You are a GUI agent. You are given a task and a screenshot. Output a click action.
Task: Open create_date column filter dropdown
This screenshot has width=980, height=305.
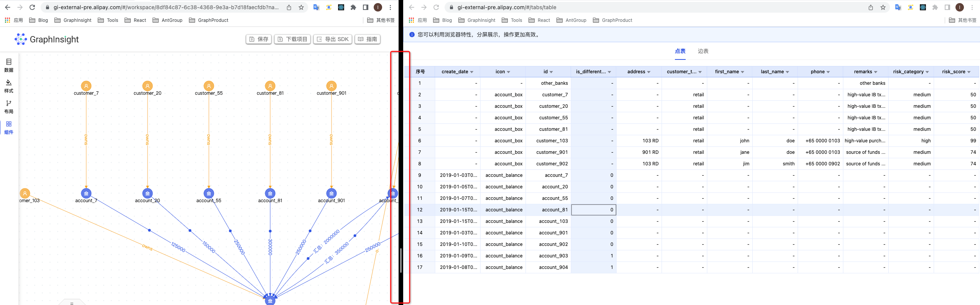point(472,72)
